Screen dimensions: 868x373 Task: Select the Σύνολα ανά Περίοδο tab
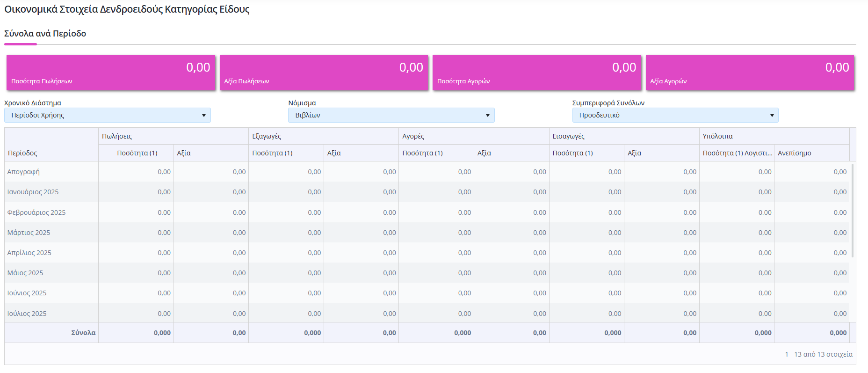pos(45,34)
